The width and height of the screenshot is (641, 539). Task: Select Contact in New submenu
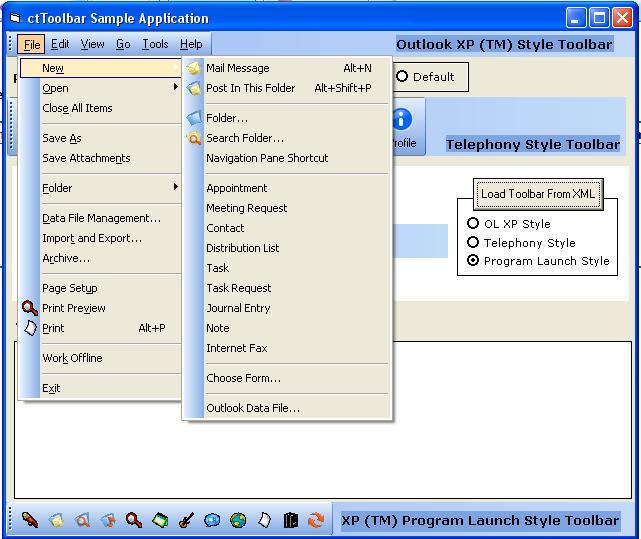287,228
